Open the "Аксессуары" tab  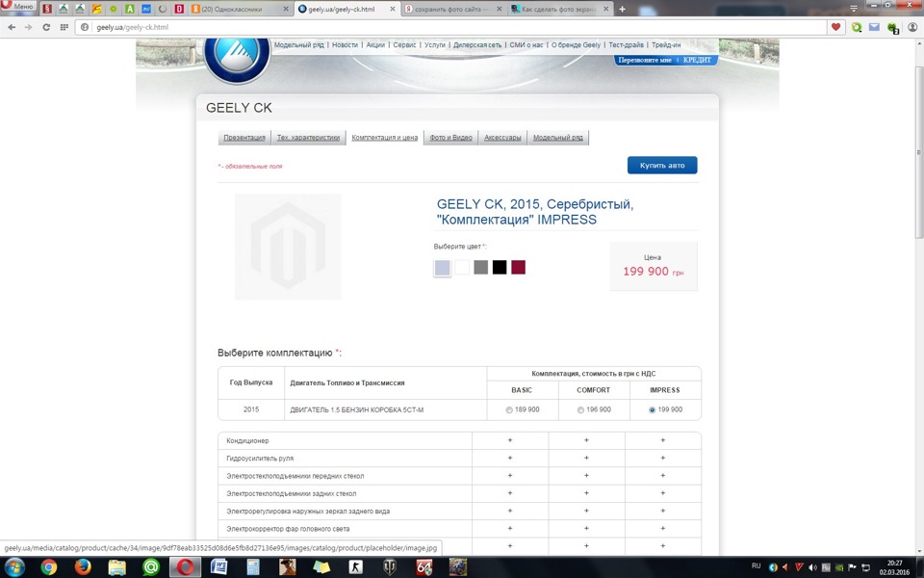click(502, 138)
